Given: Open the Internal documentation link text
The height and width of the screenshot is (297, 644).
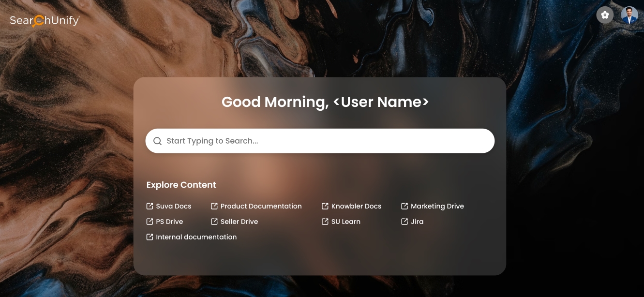Looking at the screenshot, I should tap(196, 238).
